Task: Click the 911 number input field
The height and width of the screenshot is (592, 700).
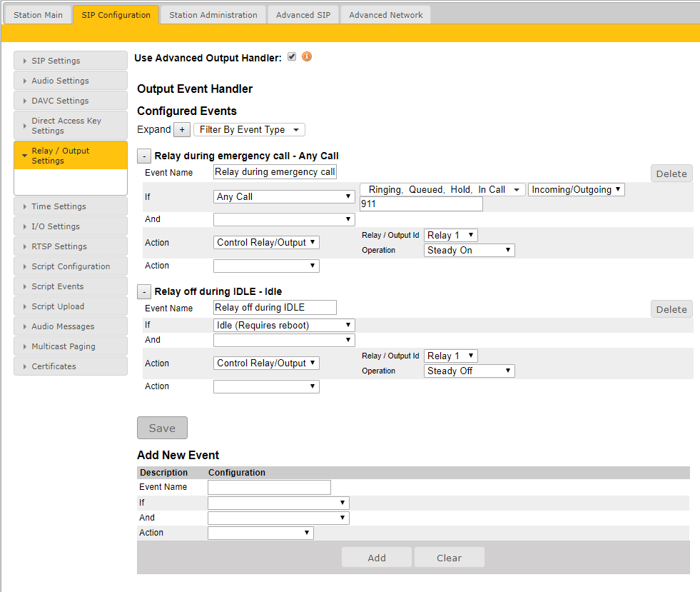Action: tap(421, 204)
